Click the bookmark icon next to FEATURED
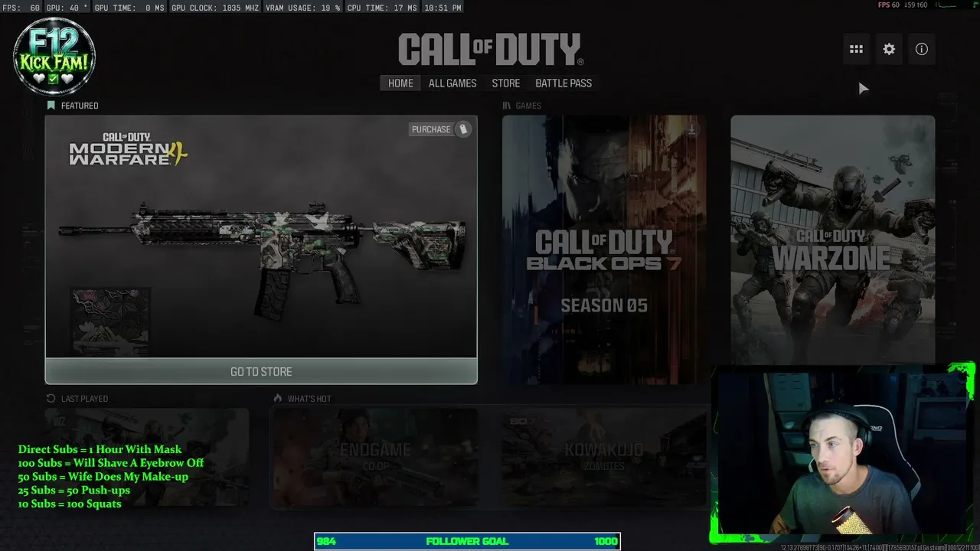980x551 pixels. pos(51,106)
